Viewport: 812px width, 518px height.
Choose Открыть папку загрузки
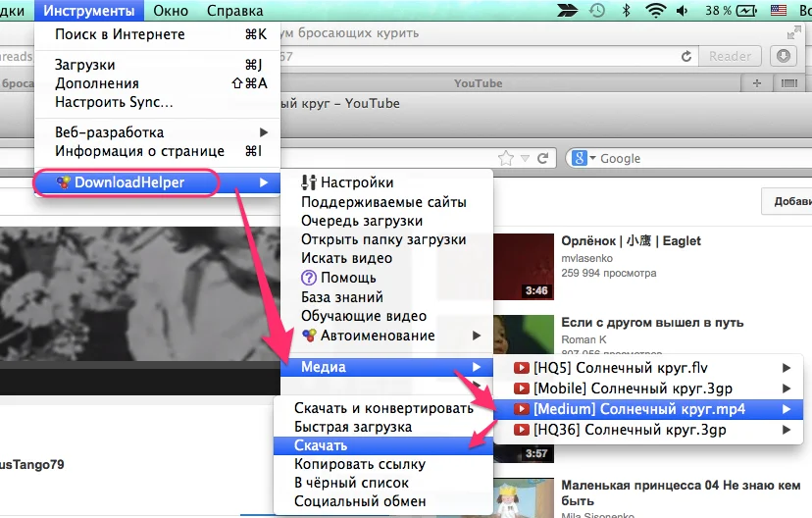386,239
